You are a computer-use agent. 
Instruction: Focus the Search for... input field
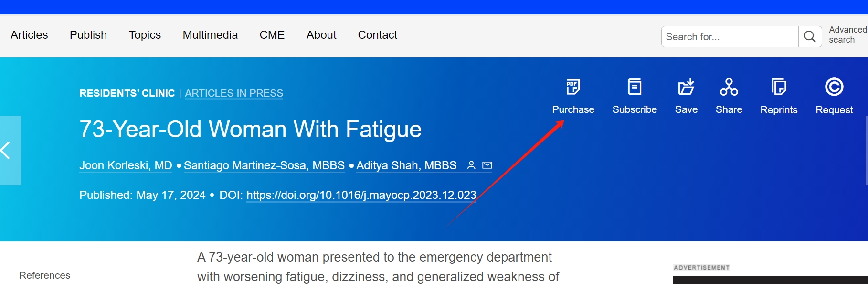pos(730,37)
